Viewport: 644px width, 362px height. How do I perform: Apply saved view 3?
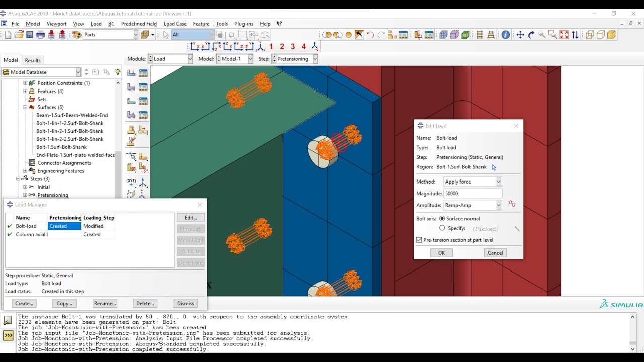[x=293, y=46]
